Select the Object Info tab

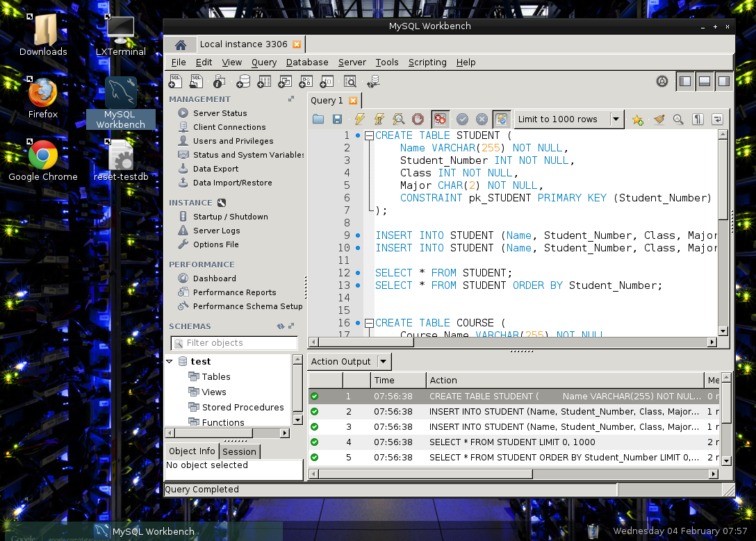tap(192, 451)
